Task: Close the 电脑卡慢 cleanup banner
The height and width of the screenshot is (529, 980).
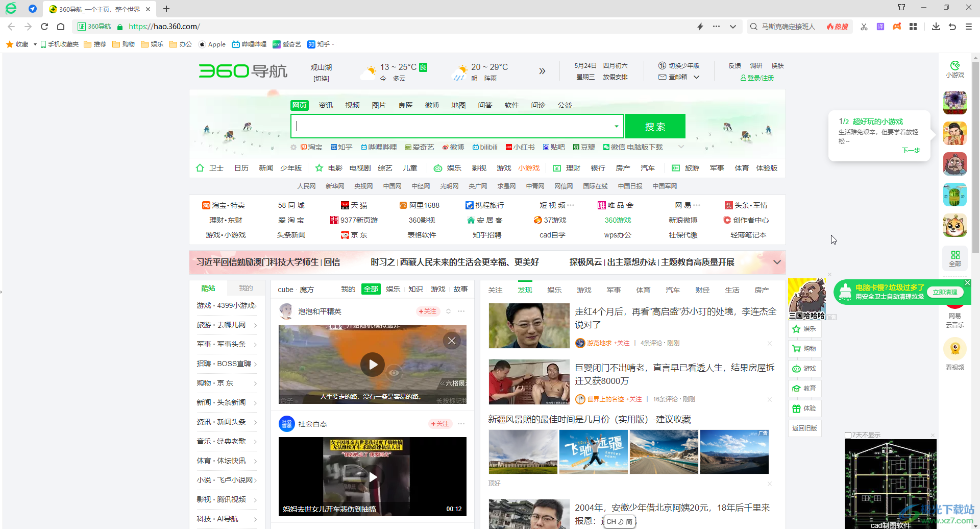Action: coord(967,282)
